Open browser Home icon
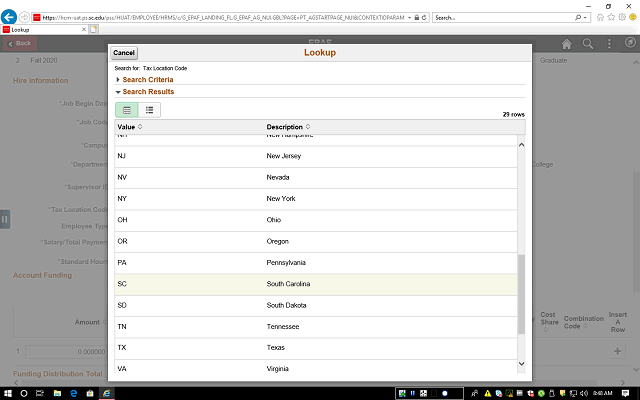Viewport: 640px width, 400px height. click(600, 17)
